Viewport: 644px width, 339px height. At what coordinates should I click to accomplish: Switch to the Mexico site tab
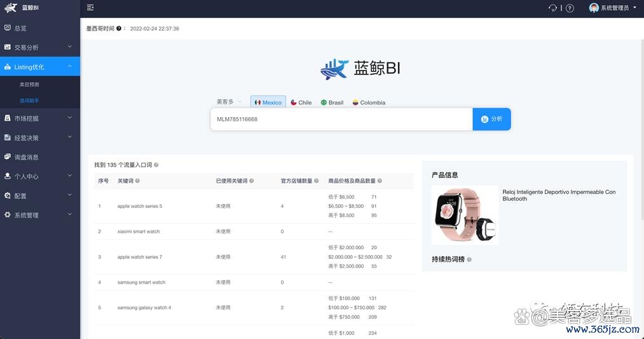tap(268, 102)
